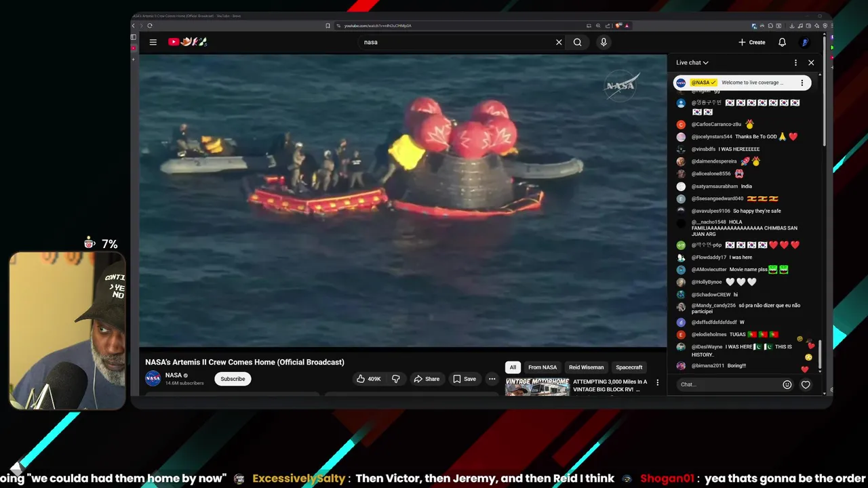868x488 pixels.
Task: Share the Artemis II broadcast
Action: (427, 379)
